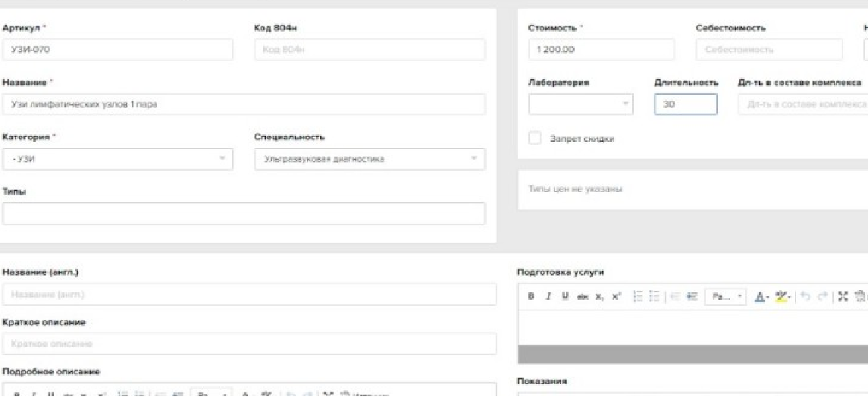Maximize the Подготовка услуги editor
This screenshot has height=403, width=868.
[842, 296]
